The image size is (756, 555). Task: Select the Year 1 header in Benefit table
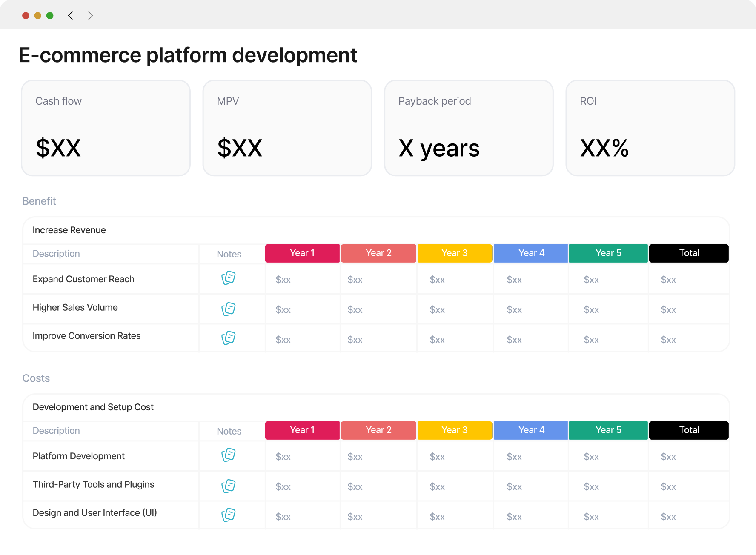[x=302, y=253]
